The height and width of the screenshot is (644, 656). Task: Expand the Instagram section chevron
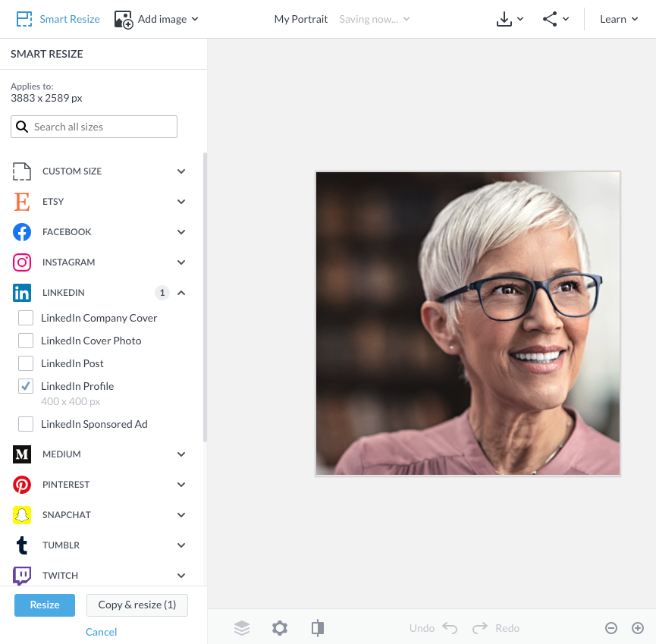(181, 262)
